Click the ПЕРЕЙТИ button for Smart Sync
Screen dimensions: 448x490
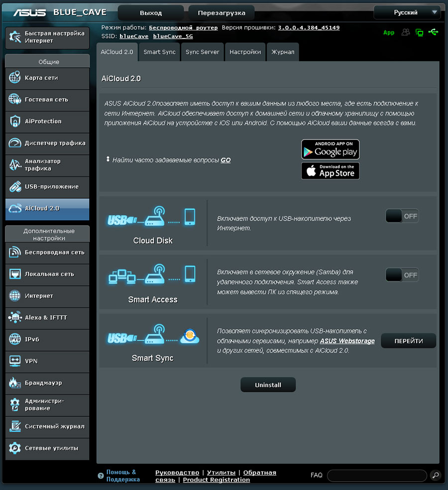(x=408, y=341)
